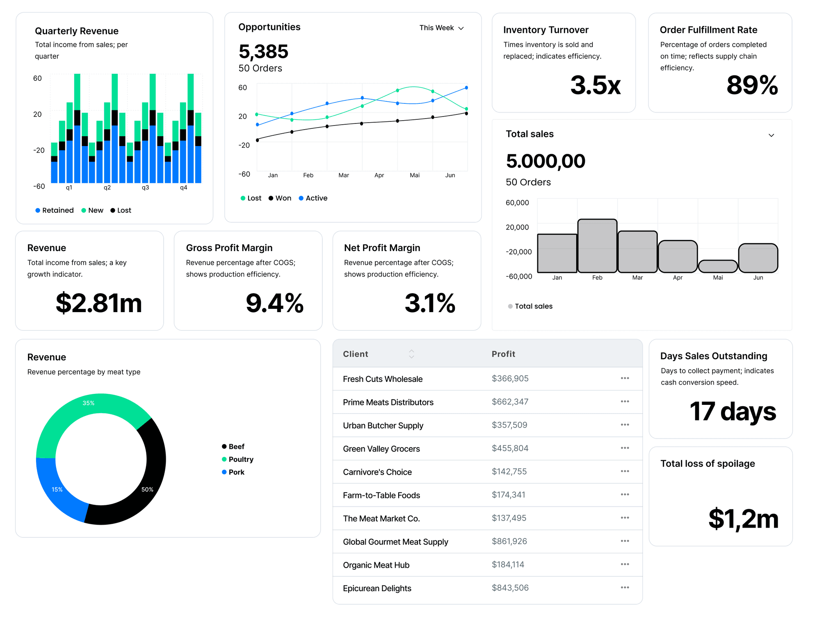Select Green Valley Grocers client name
This screenshot has width=840, height=619.
pyautogui.click(x=381, y=449)
